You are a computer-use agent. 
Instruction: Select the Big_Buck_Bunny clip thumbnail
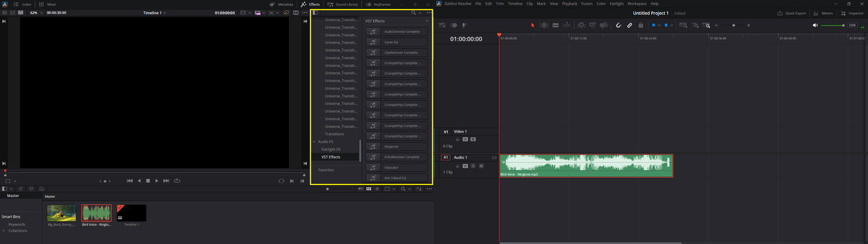click(62, 213)
